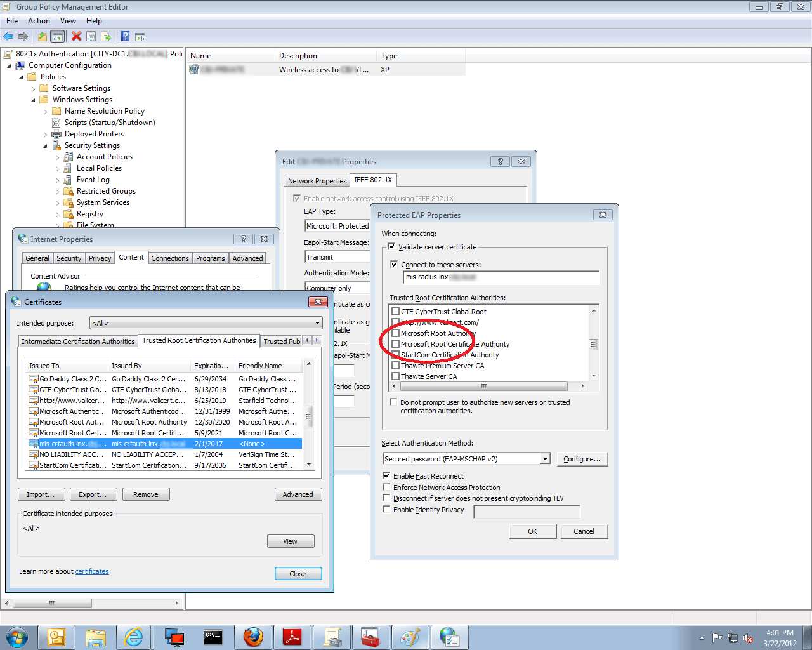Open the red toolbox taskbar icon
The image size is (812, 650).
[x=370, y=637]
